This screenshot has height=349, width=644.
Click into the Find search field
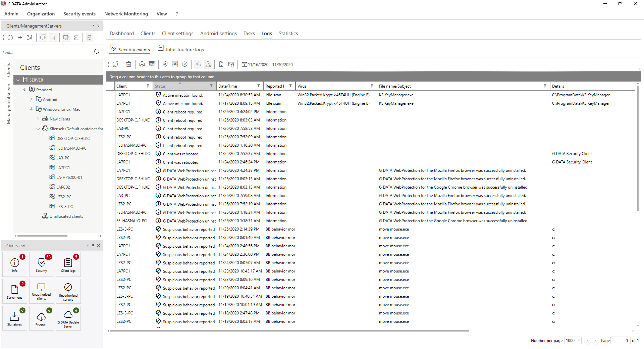click(x=47, y=52)
